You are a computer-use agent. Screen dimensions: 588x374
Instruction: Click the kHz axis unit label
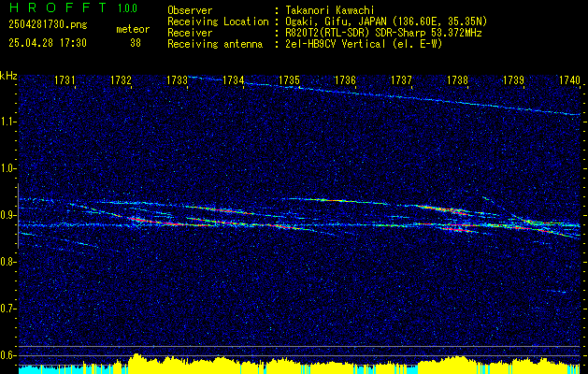click(8, 76)
